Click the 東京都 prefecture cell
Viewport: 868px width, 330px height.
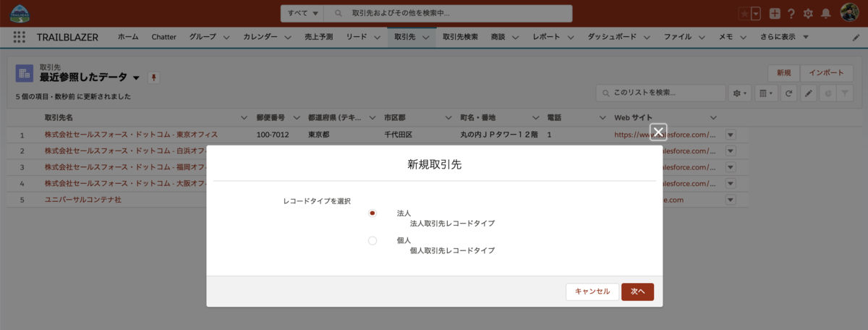320,135
